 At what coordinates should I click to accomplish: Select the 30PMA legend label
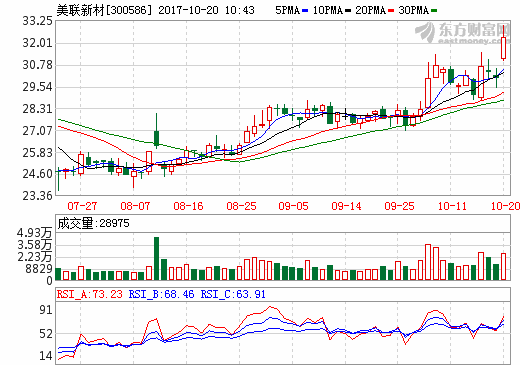(x=414, y=10)
